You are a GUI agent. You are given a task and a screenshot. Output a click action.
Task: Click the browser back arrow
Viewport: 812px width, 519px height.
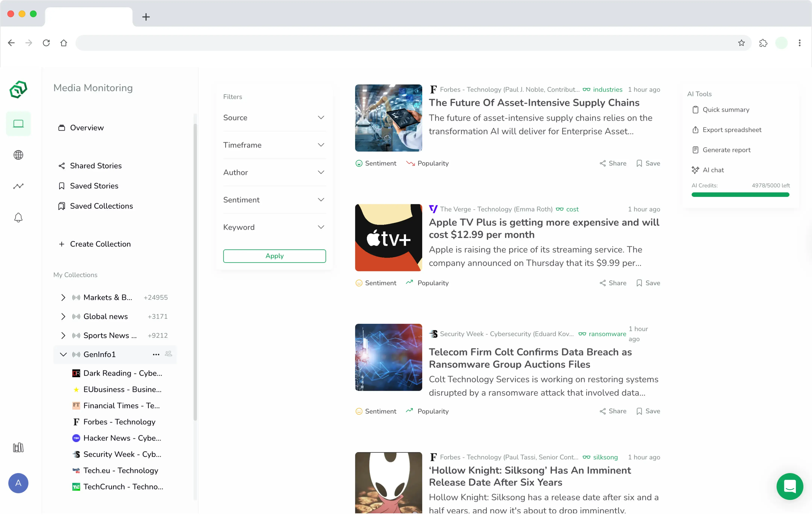[x=11, y=43]
